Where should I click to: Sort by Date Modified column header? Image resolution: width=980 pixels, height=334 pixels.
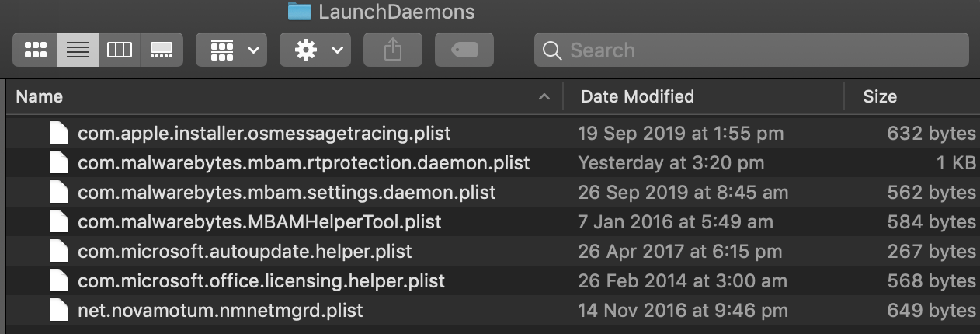pyautogui.click(x=638, y=97)
